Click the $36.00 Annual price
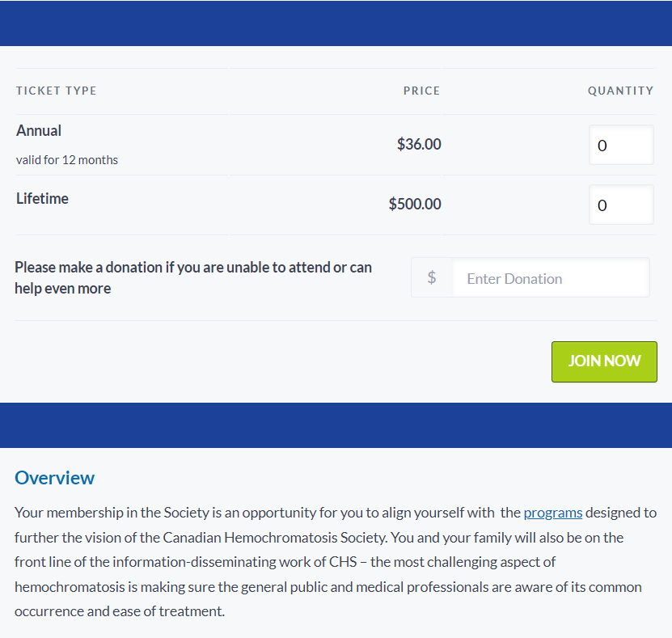Image resolution: width=672 pixels, height=638 pixels. click(419, 145)
